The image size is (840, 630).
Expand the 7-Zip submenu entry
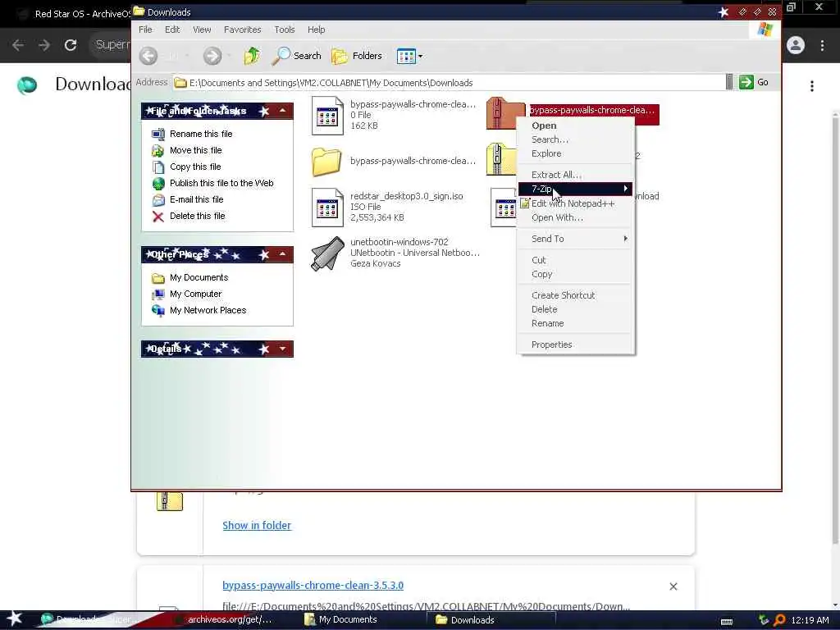pyautogui.click(x=575, y=189)
